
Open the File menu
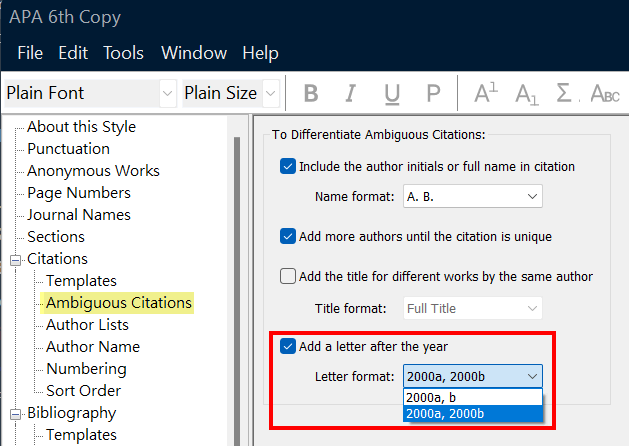pos(30,53)
